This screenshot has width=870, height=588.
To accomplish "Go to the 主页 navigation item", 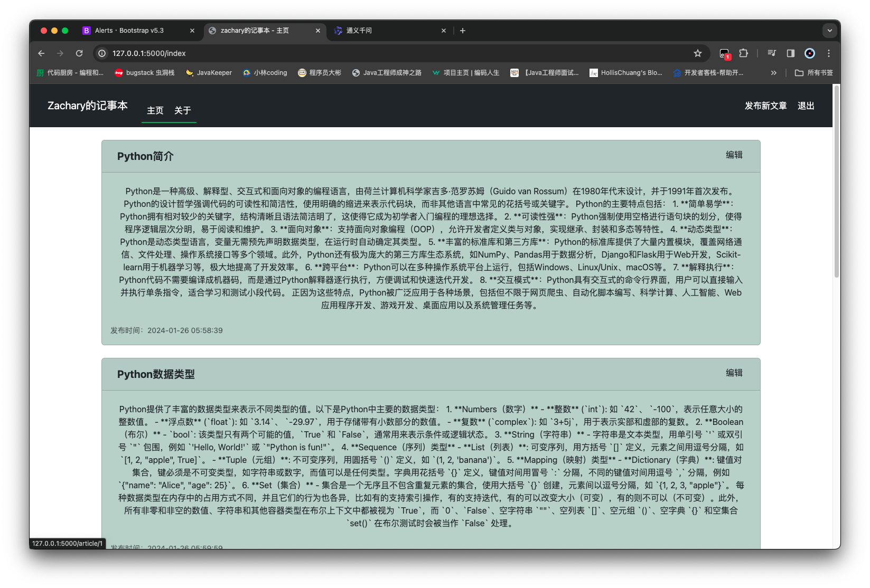I will 155,110.
